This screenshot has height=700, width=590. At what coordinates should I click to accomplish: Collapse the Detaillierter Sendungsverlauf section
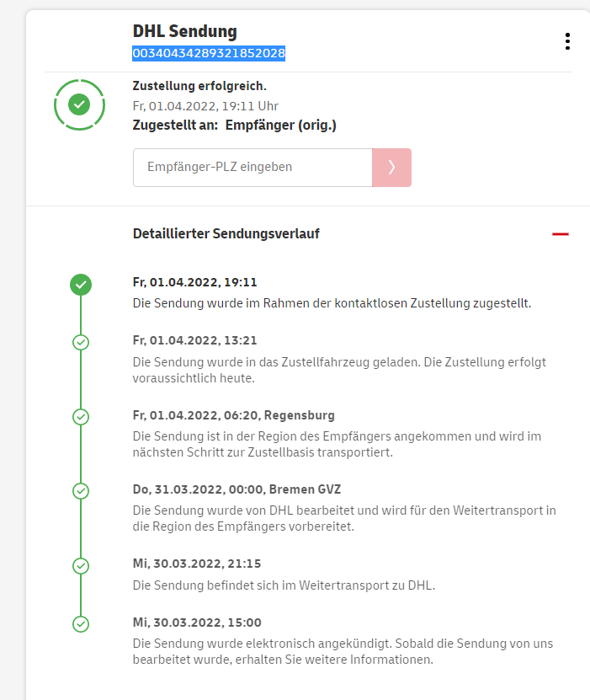561,233
